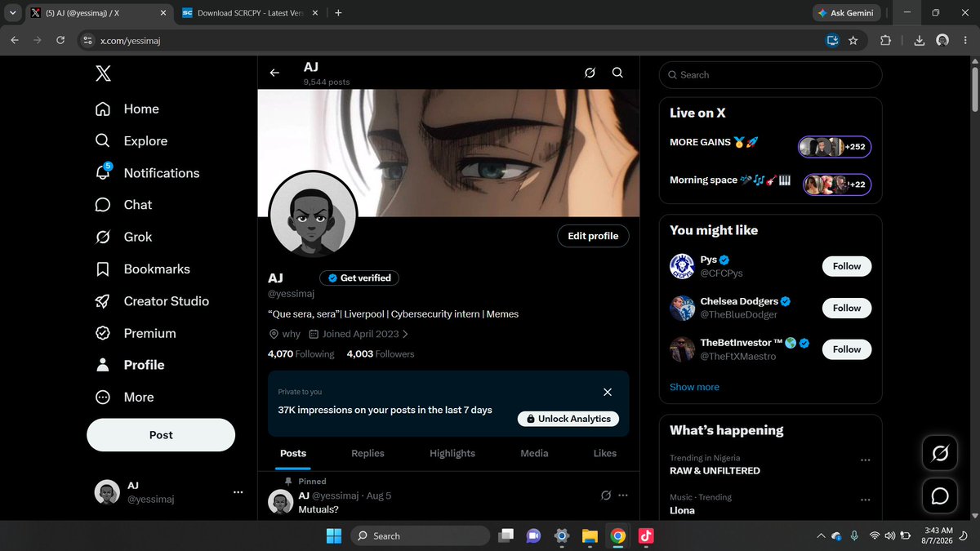The image size is (980, 551).
Task: Open the 4,003 Followers list
Action: [381, 354]
